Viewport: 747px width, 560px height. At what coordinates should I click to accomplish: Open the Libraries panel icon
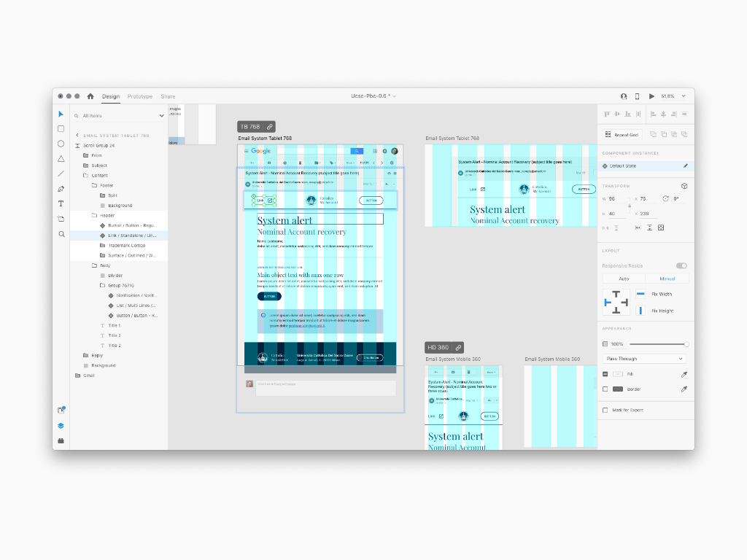(61, 410)
